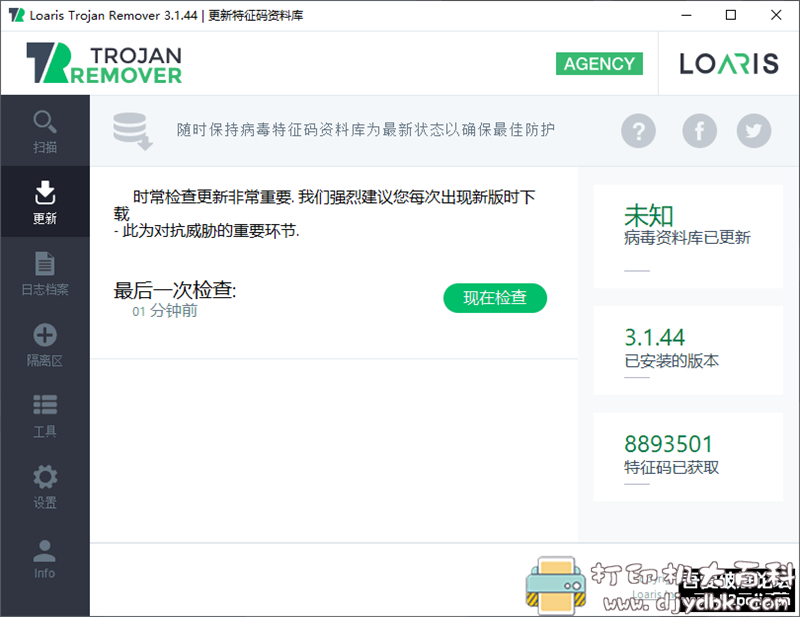
Task: Maximize the Loaris Trojan Remover window
Action: (x=731, y=15)
